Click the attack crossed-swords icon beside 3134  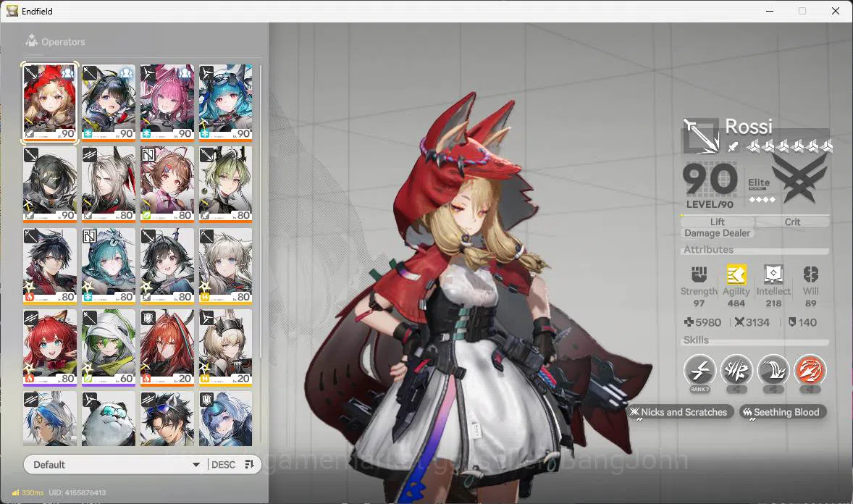pyautogui.click(x=739, y=322)
